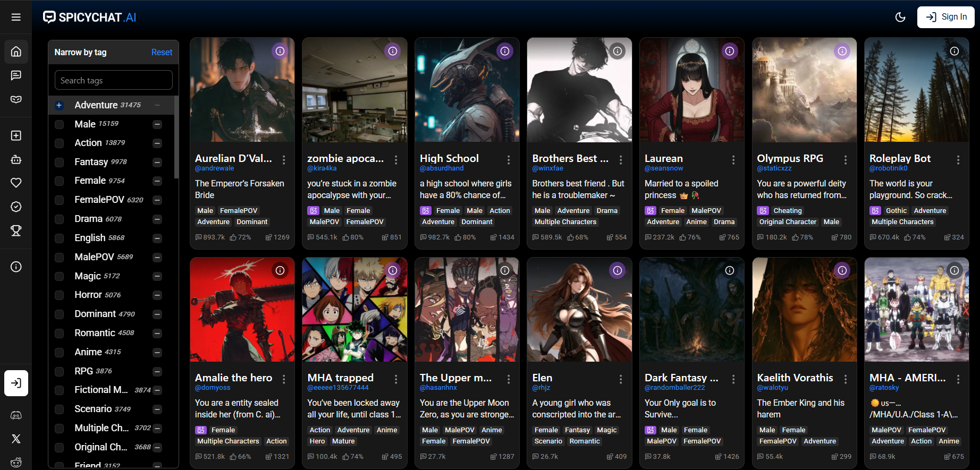Click the white sign-in sidebar icon

[16, 383]
